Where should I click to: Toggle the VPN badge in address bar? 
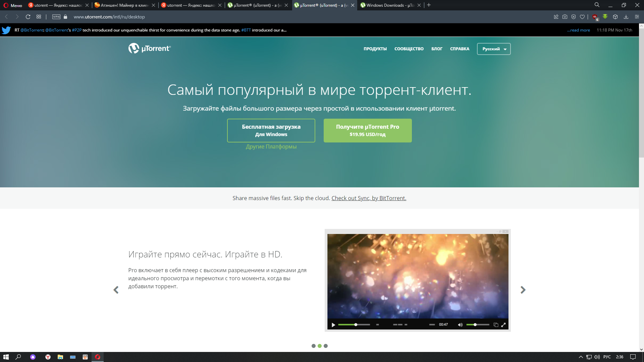coord(56,17)
